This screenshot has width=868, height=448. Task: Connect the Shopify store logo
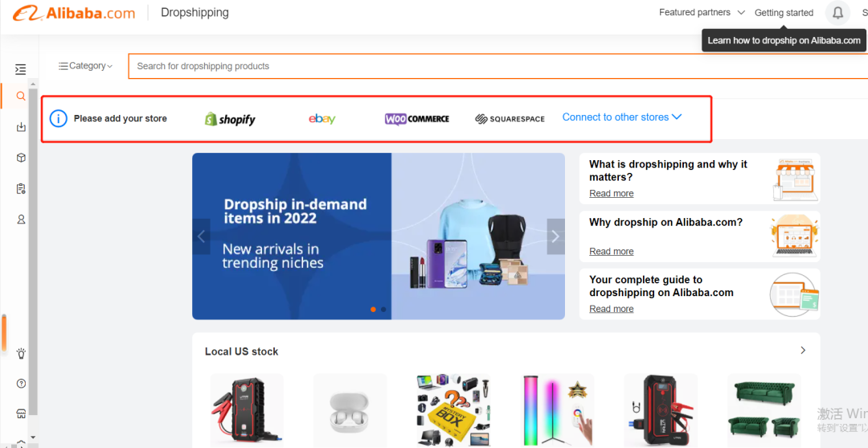point(231,119)
